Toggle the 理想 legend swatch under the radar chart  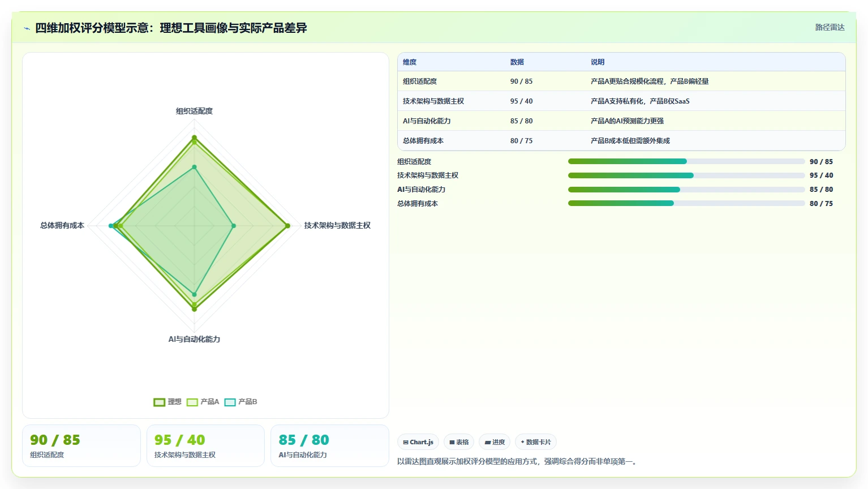pyautogui.click(x=159, y=402)
